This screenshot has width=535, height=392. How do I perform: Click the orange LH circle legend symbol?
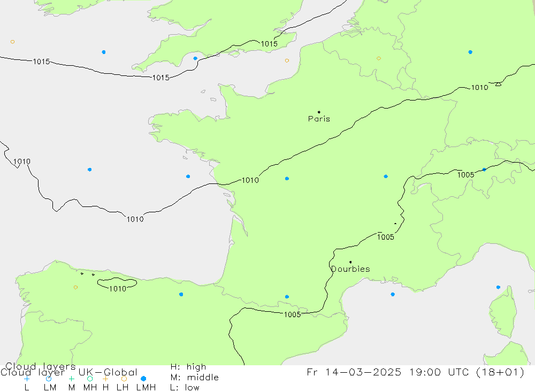pyautogui.click(x=124, y=379)
